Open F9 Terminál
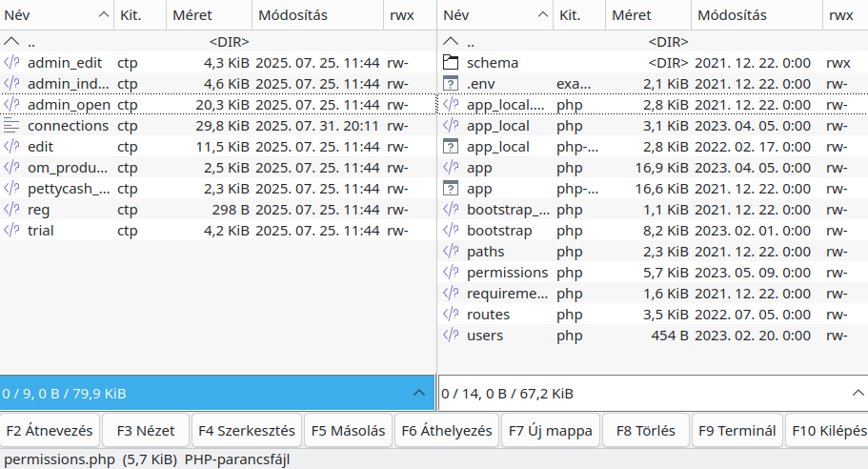 (x=737, y=430)
